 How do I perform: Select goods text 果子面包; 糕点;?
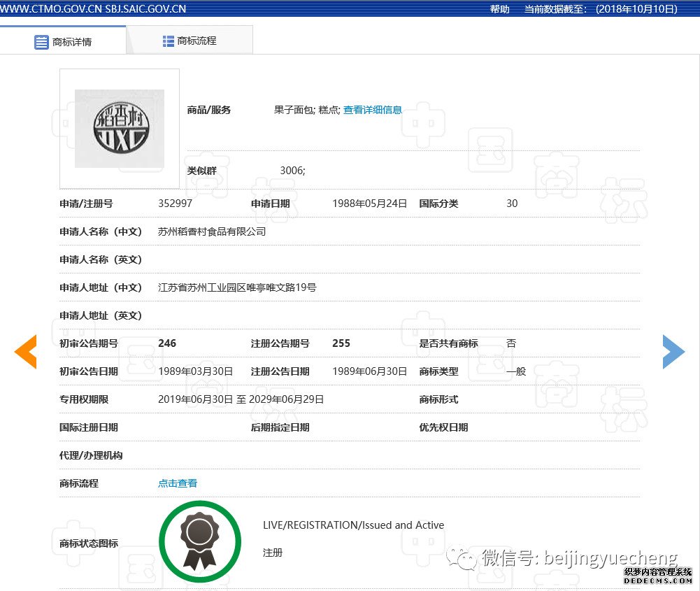pos(307,110)
